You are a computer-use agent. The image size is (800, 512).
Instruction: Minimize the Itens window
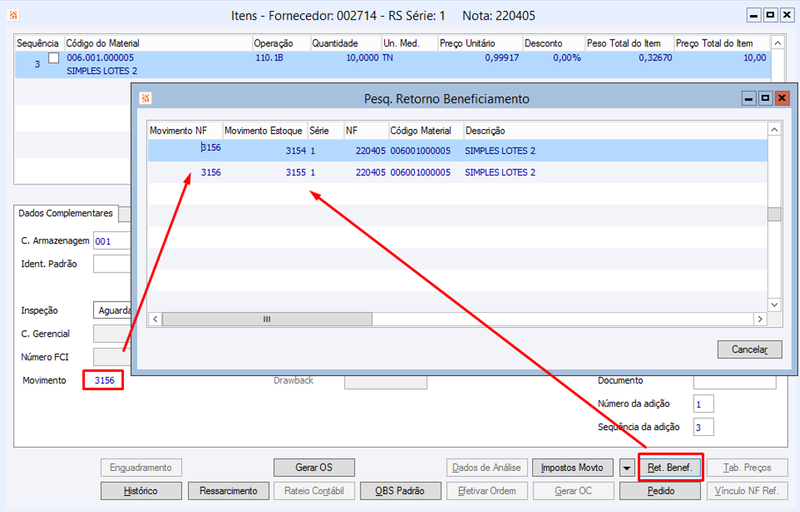pos(754,15)
